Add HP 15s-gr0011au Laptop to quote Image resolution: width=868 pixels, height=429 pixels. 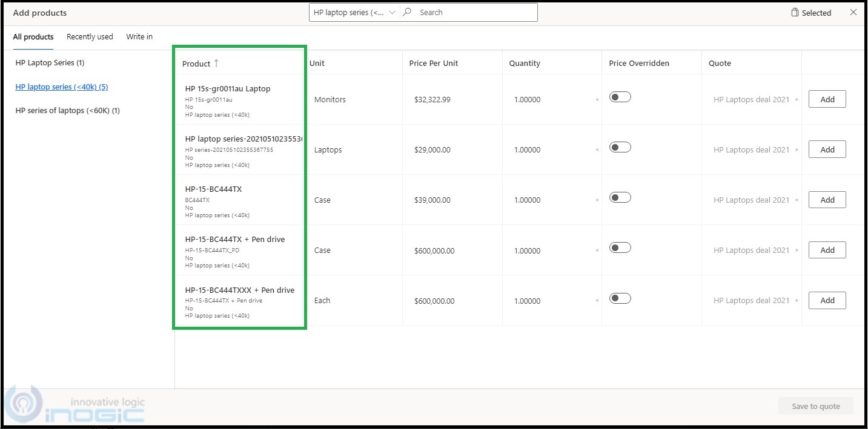827,99
